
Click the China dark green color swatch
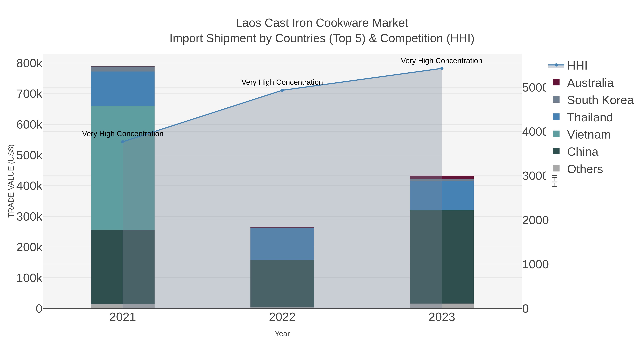(x=556, y=151)
